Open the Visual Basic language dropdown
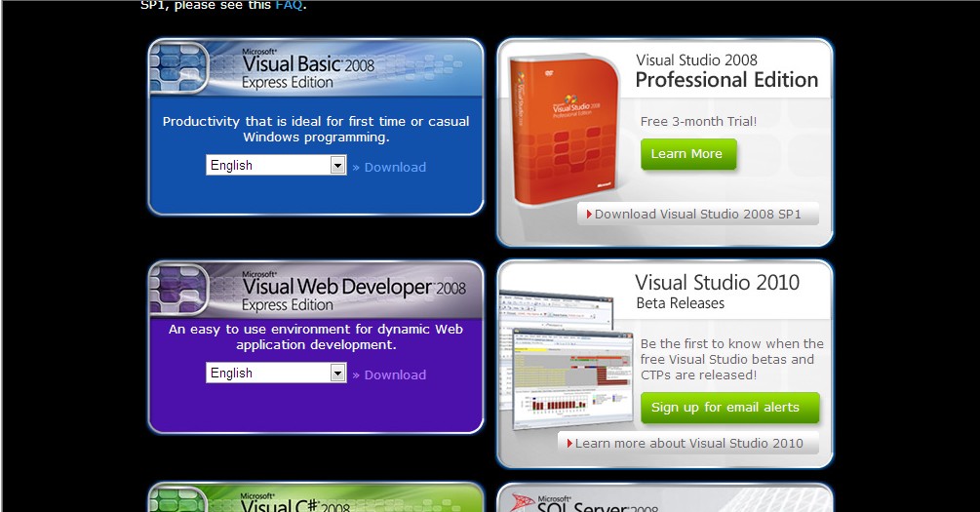This screenshot has height=512, width=980. (276, 165)
